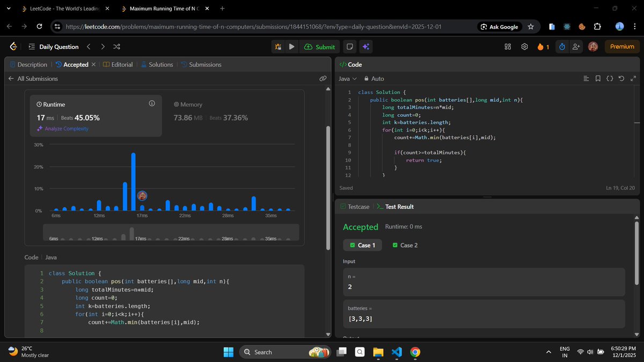This screenshot has width=644, height=362.
Task: Click the React DevTools extension icon
Action: (x=567, y=26)
